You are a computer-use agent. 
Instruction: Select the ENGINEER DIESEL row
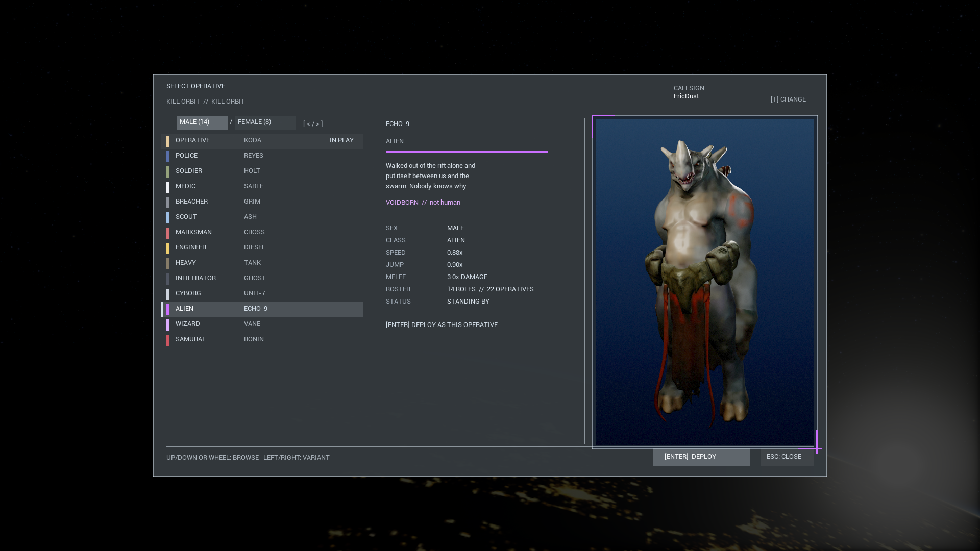(262, 248)
